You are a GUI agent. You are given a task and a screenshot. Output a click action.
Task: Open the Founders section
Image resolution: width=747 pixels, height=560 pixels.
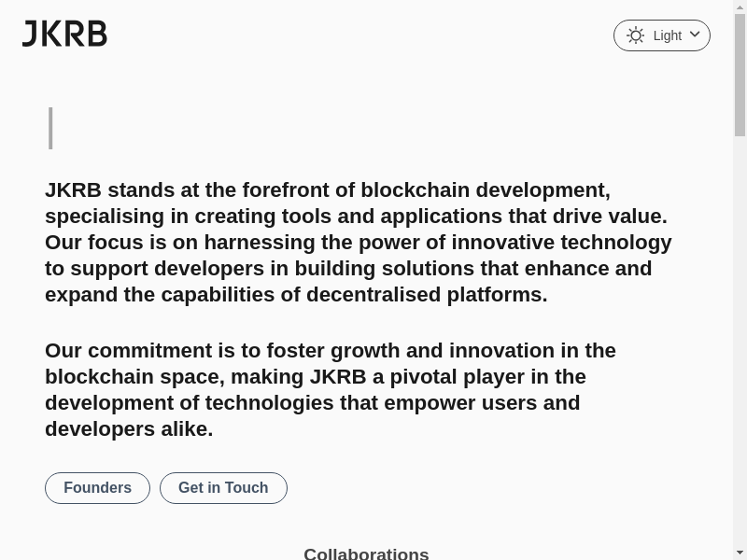coord(97,488)
